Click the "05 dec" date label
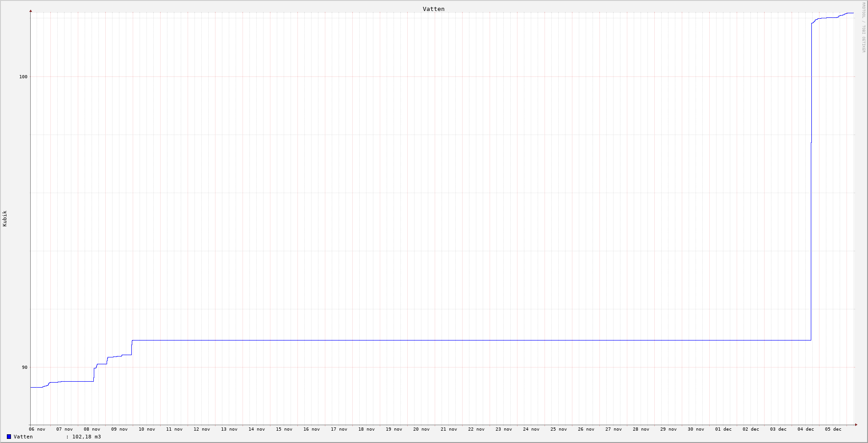 [833, 429]
